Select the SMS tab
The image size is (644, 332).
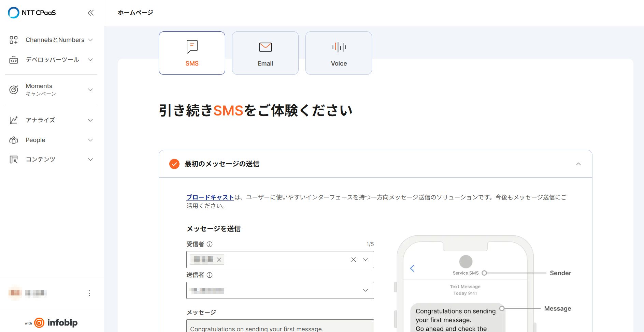pyautogui.click(x=192, y=53)
